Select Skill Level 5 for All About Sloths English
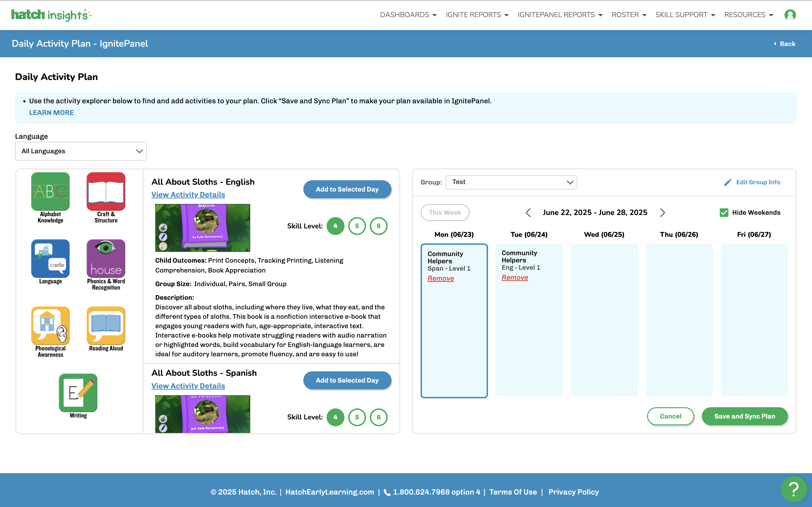The height and width of the screenshot is (507, 812). [x=357, y=226]
